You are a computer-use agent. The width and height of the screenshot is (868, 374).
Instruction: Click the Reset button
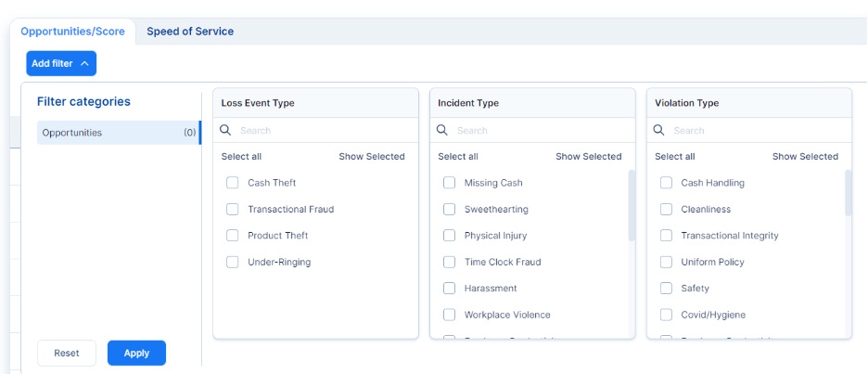click(67, 354)
